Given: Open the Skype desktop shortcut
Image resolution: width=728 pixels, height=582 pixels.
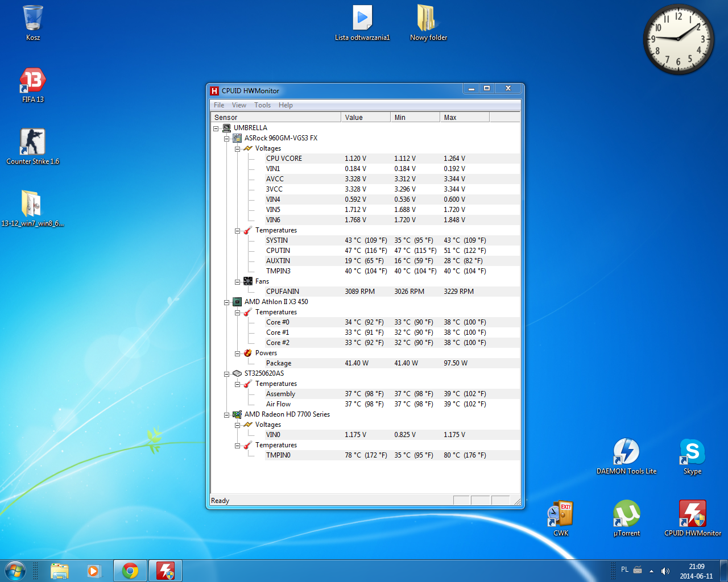Looking at the screenshot, I should (x=692, y=452).
